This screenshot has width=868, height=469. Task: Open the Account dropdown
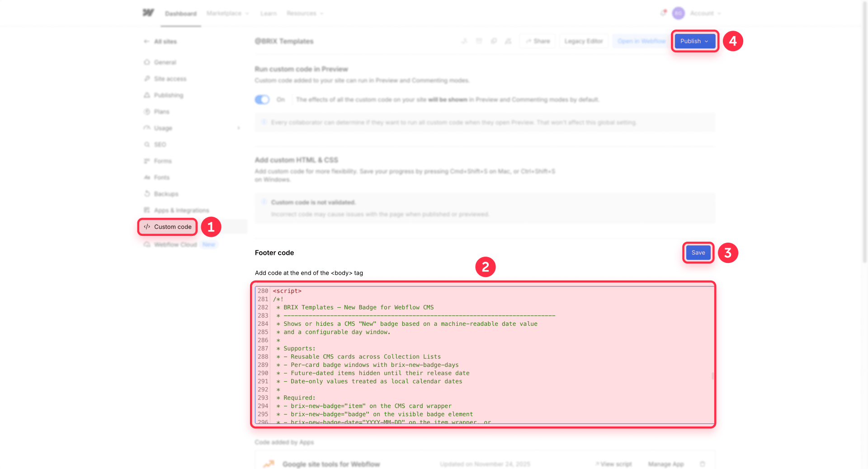pyautogui.click(x=705, y=14)
